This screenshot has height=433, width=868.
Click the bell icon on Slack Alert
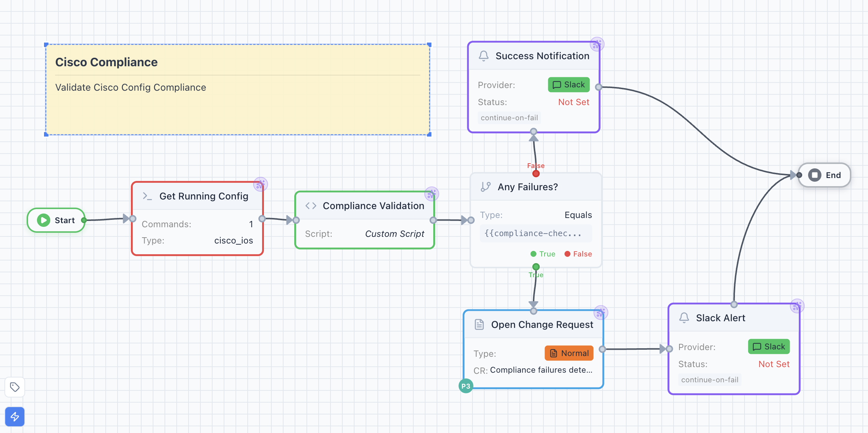(x=684, y=318)
